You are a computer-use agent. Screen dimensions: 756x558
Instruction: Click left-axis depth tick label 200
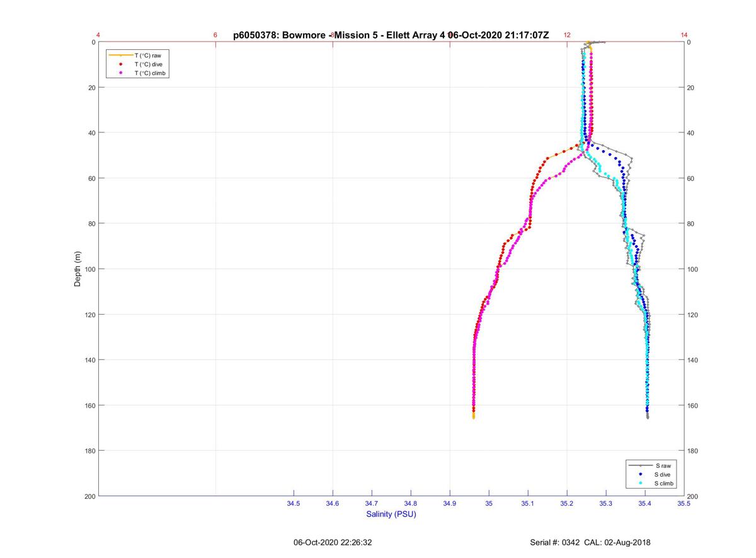coord(89,496)
